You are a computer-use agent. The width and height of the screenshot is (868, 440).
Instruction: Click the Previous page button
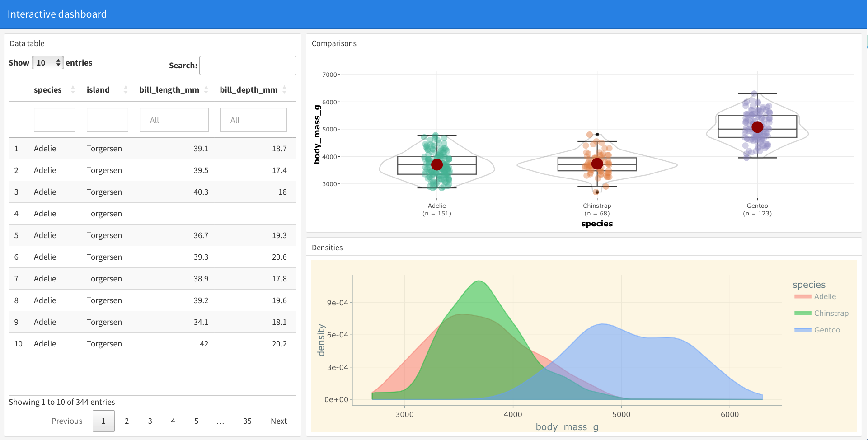click(67, 421)
